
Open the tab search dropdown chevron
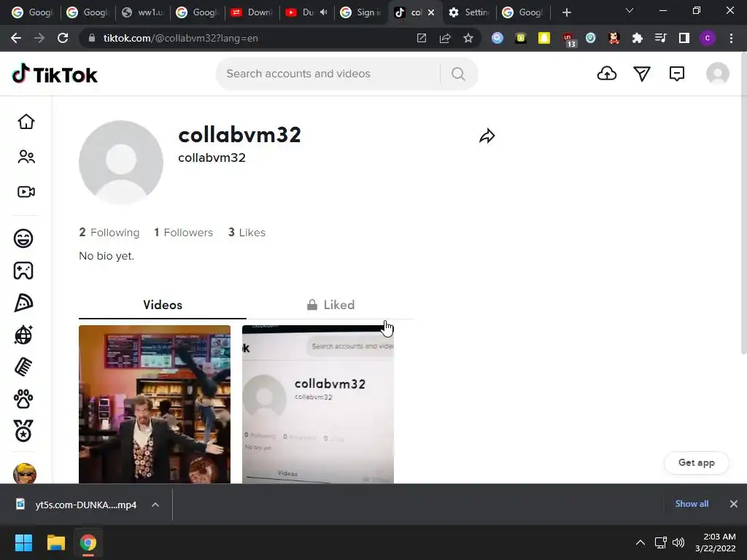point(630,10)
